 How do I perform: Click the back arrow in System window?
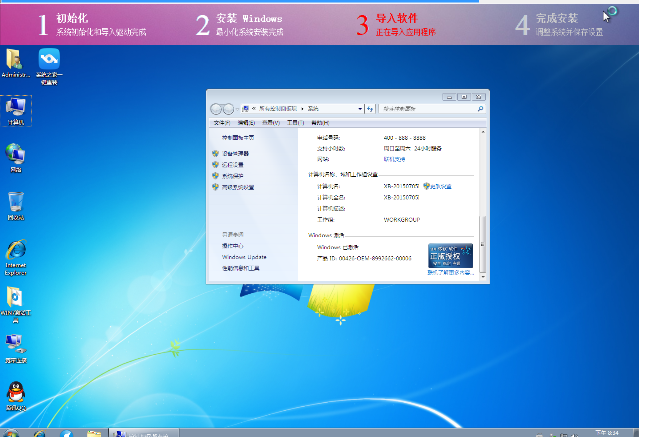tap(217, 108)
